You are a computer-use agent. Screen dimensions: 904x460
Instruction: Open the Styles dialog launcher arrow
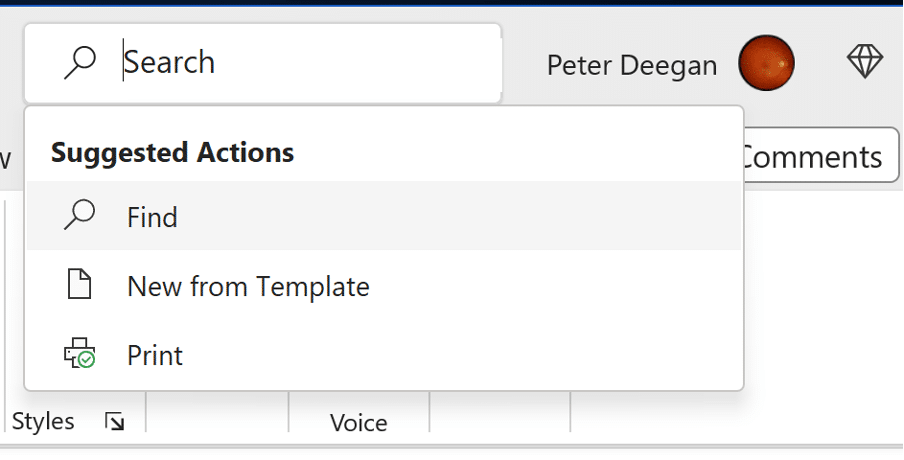click(x=114, y=421)
